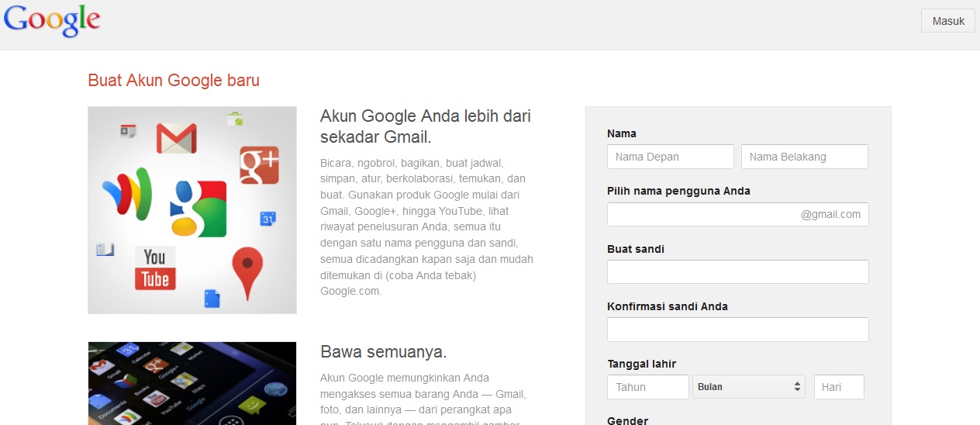Click the Google Wallet colorful icon

click(x=127, y=194)
